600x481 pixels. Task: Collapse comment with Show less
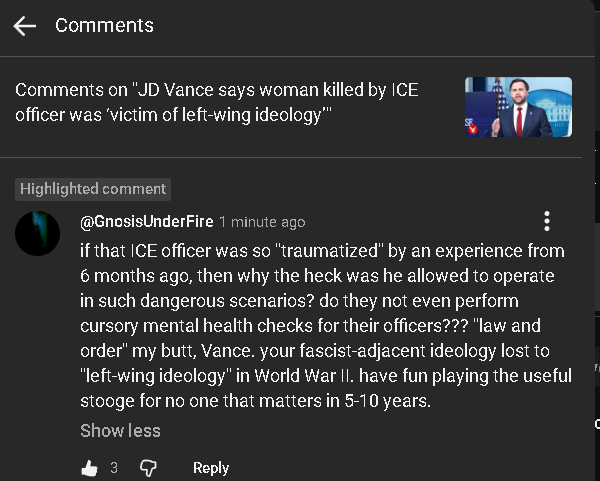[x=120, y=431]
